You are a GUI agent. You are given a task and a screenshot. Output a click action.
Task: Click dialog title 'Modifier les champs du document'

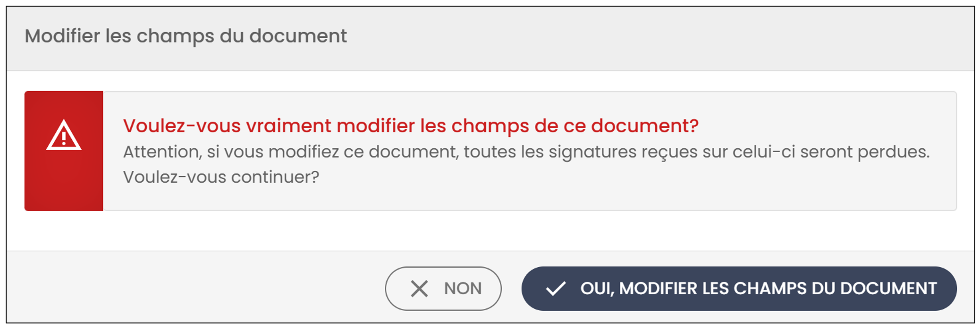pyautogui.click(x=186, y=36)
